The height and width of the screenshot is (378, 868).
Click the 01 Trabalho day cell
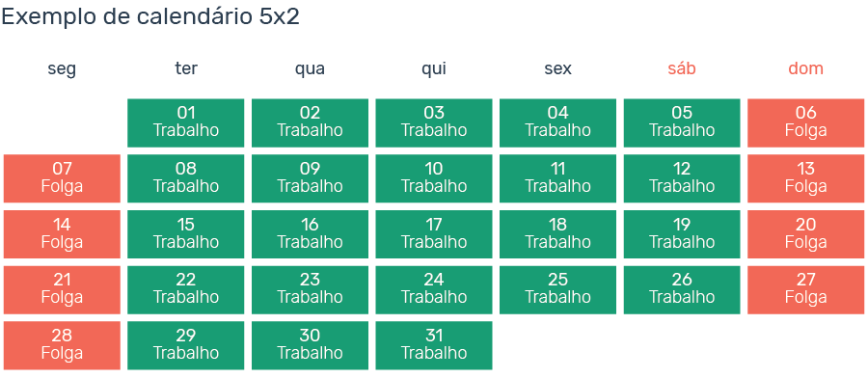click(185, 122)
